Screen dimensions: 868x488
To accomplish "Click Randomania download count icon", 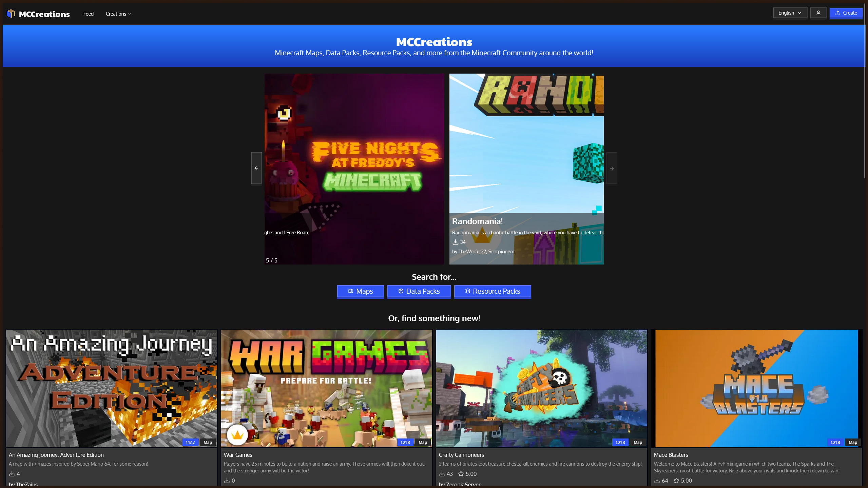I will click(x=455, y=242).
